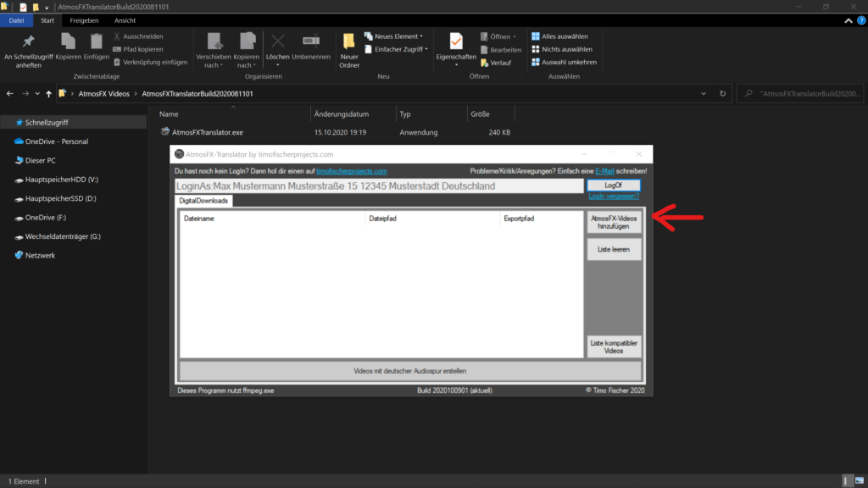
Task: Click the LogOf button
Action: click(614, 186)
